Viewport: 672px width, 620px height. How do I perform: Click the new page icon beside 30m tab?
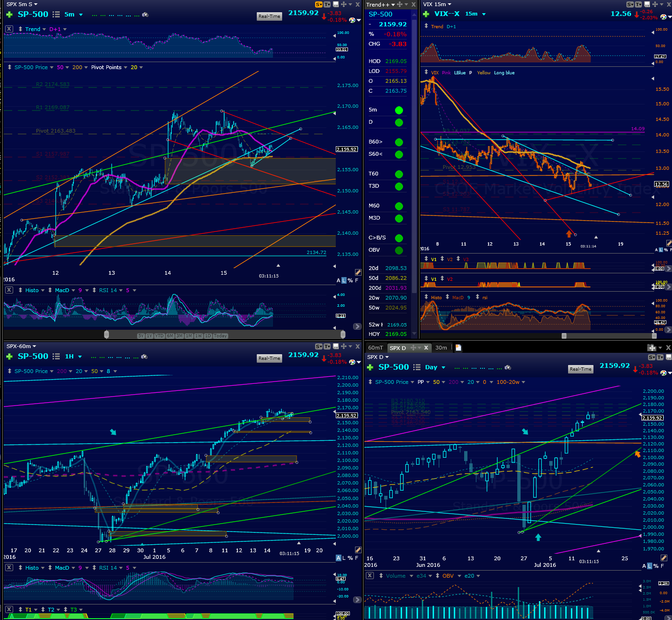coord(459,348)
